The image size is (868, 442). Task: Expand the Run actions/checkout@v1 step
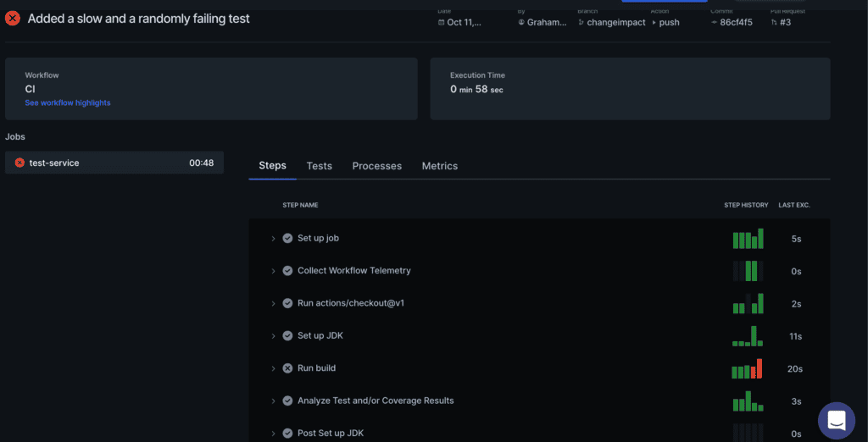point(273,304)
